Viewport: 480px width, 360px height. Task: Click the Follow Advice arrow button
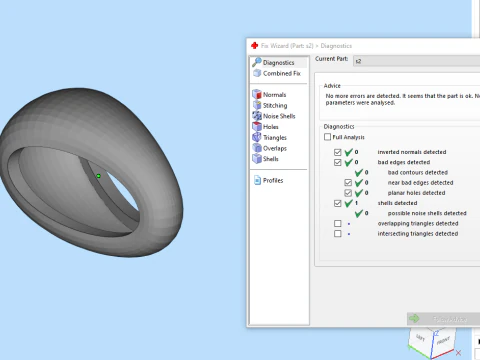[443, 319]
